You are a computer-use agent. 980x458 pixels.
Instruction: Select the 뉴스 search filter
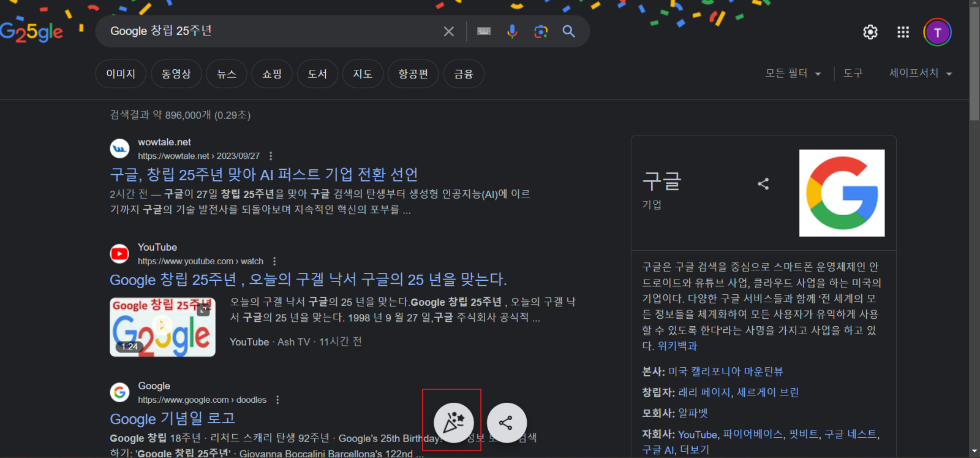coord(227,74)
